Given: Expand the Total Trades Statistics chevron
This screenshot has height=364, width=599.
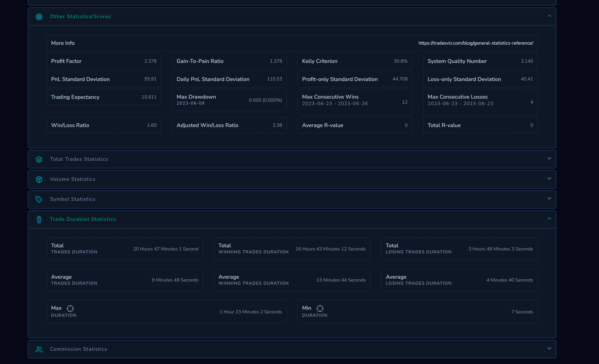Looking at the screenshot, I should tap(549, 158).
